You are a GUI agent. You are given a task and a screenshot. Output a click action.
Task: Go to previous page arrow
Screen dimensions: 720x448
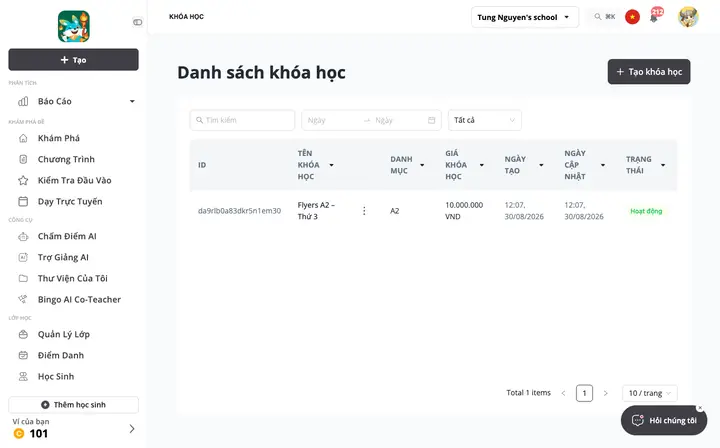[x=563, y=393]
